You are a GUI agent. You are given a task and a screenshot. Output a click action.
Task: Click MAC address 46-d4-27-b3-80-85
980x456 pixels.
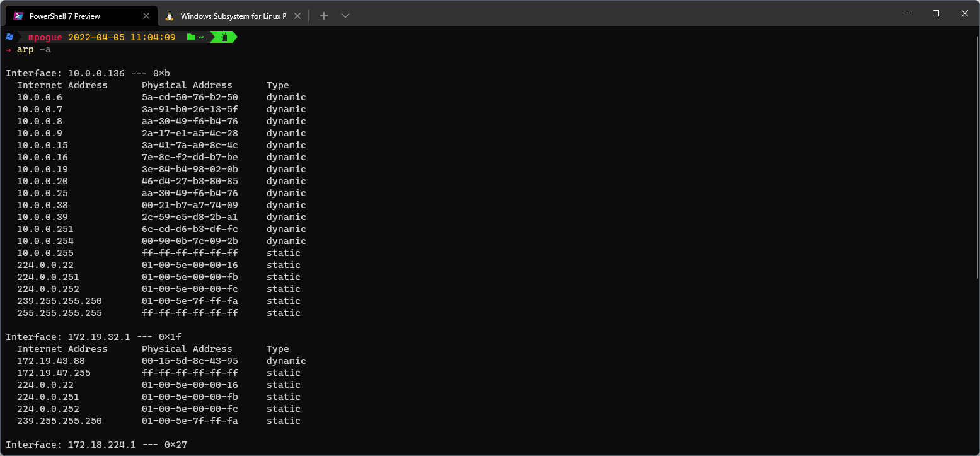tap(190, 181)
